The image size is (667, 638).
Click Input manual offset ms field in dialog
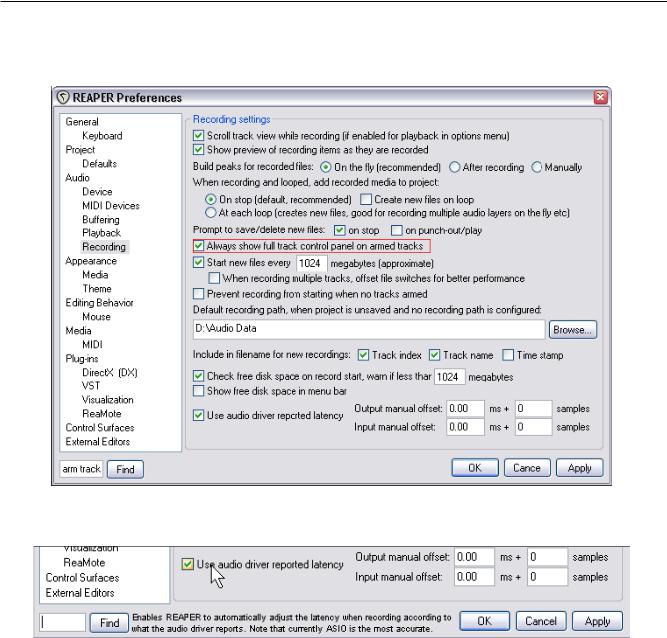pos(465,427)
